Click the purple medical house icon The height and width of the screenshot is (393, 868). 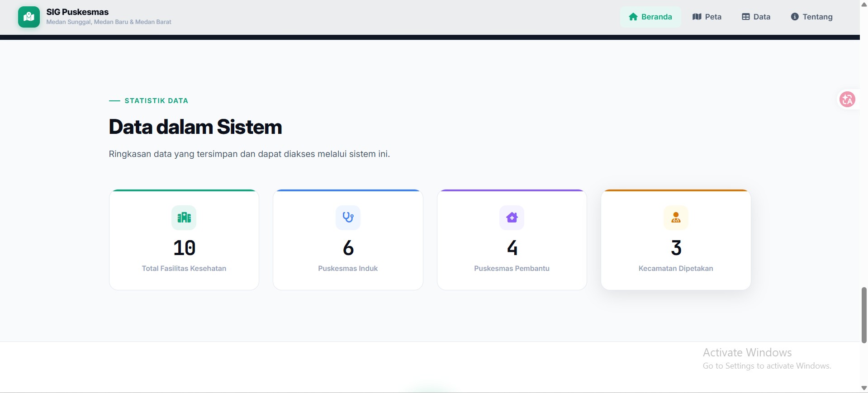click(512, 218)
